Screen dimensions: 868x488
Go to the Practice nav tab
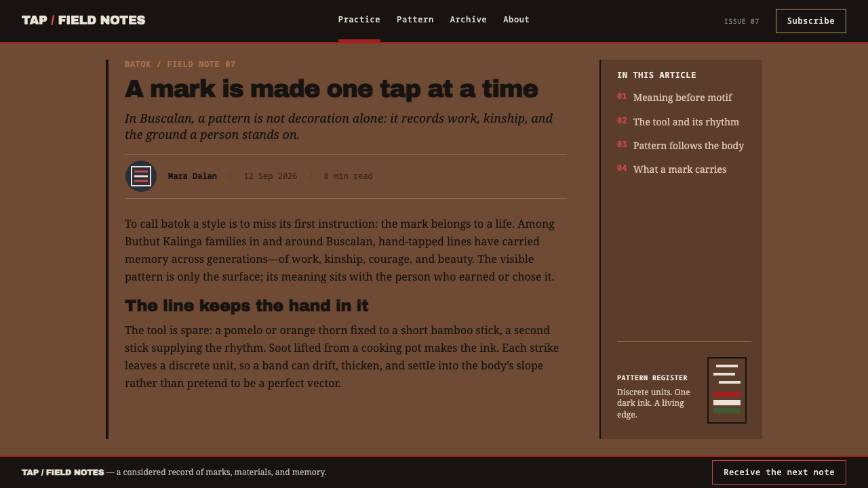pos(359,20)
